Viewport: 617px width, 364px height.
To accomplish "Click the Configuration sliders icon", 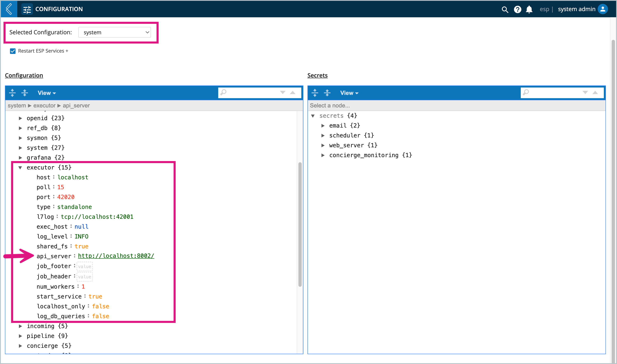I will [27, 9].
